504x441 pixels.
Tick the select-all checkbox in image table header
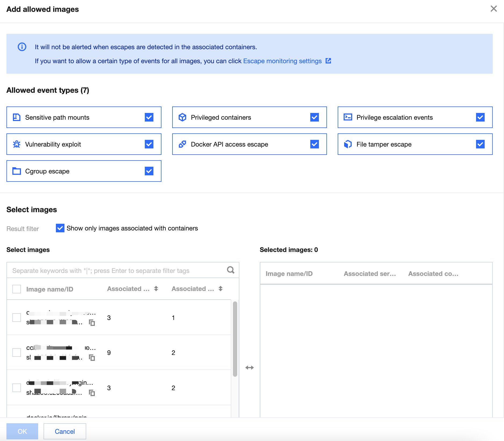17,289
